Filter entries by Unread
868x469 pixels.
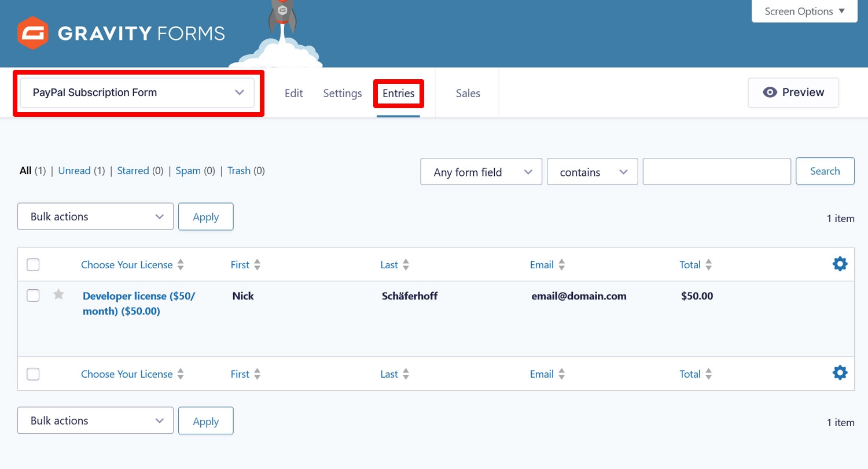(x=74, y=171)
